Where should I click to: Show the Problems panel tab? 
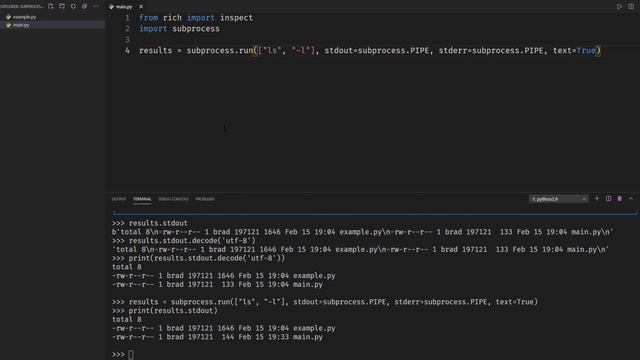point(205,199)
